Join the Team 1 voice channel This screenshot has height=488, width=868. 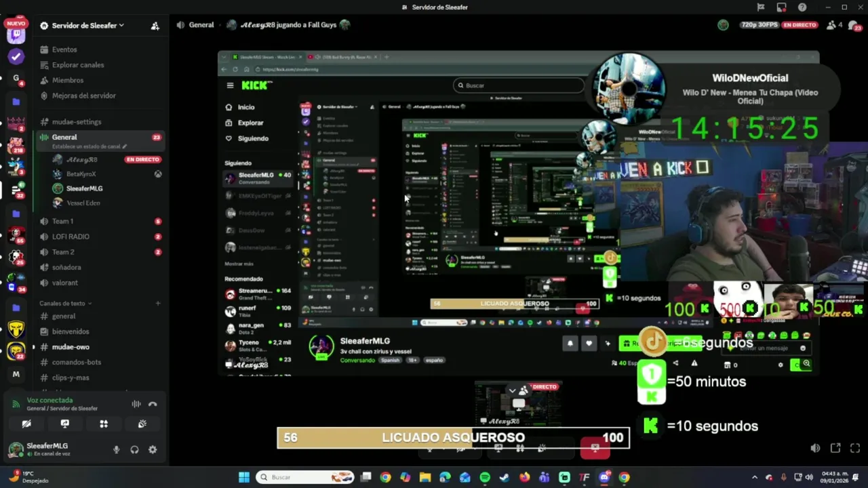[62, 222]
